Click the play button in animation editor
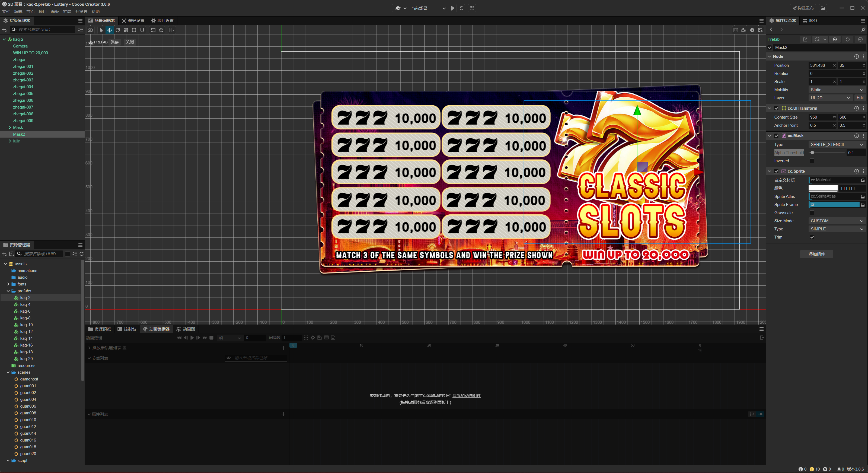This screenshot has width=868, height=473. click(192, 338)
